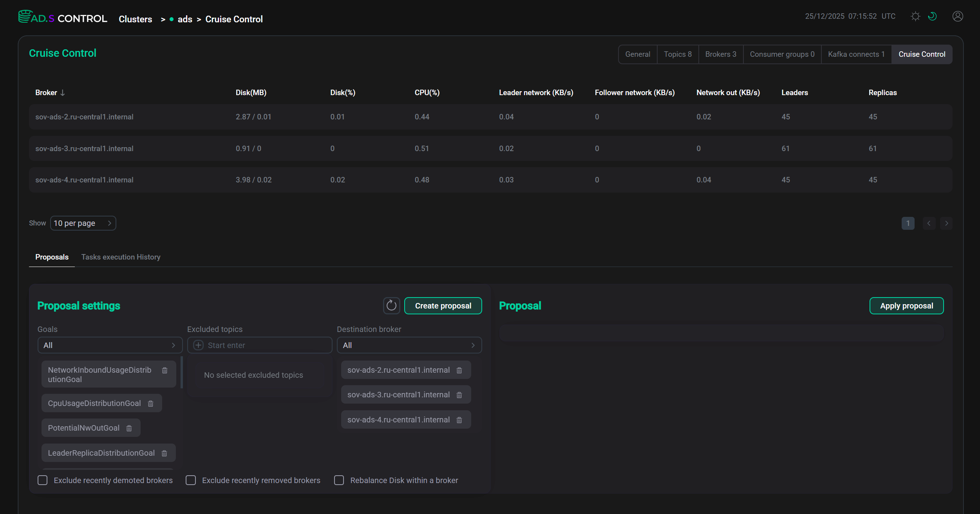Remove CpuUsageDistributionGoal via its trash icon
Viewport: 980px width, 514px height.
[151, 403]
